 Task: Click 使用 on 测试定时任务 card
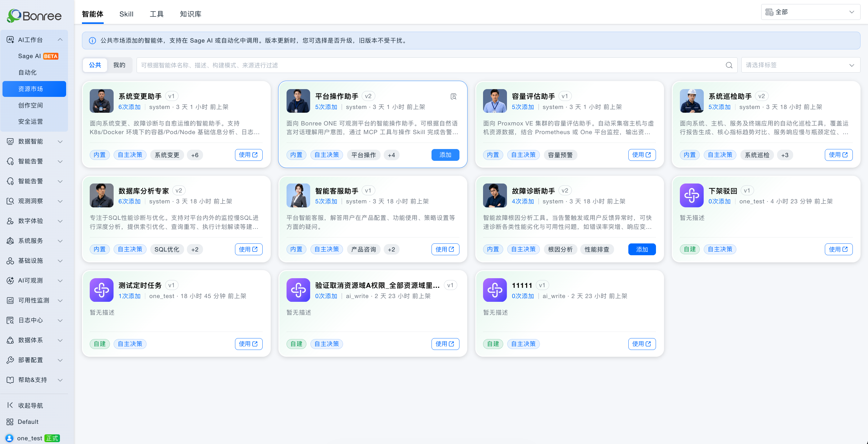tap(248, 344)
